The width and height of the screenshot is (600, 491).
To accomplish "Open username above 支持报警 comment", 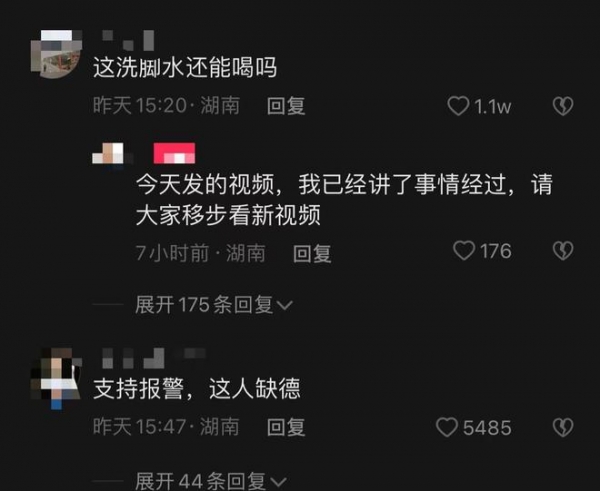I will (x=154, y=358).
